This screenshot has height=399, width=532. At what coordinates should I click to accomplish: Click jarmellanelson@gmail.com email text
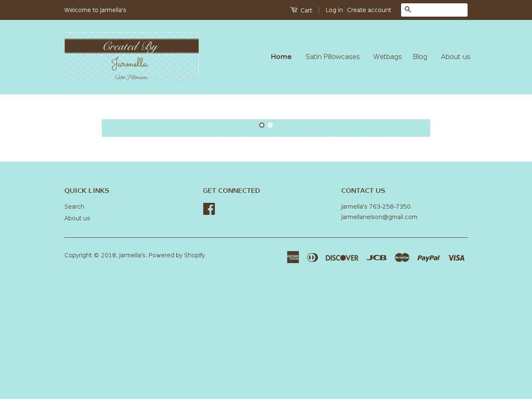(x=379, y=217)
